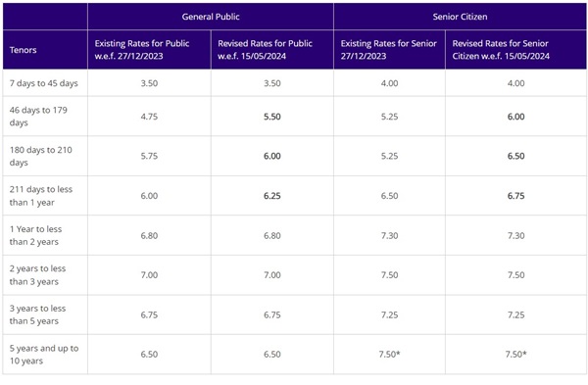Click the bold 6.75 revised senior citizen rate
This screenshot has height=385, width=588.
coord(515,196)
